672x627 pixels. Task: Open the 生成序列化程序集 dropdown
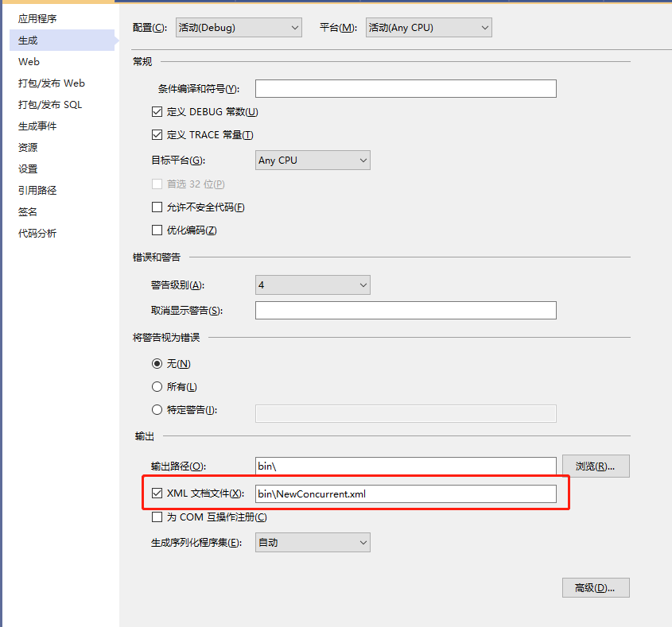coord(313,542)
